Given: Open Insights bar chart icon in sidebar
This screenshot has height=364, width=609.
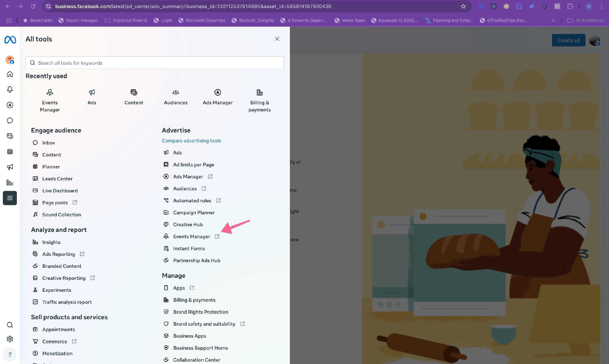Looking at the screenshot, I should click(x=10, y=182).
